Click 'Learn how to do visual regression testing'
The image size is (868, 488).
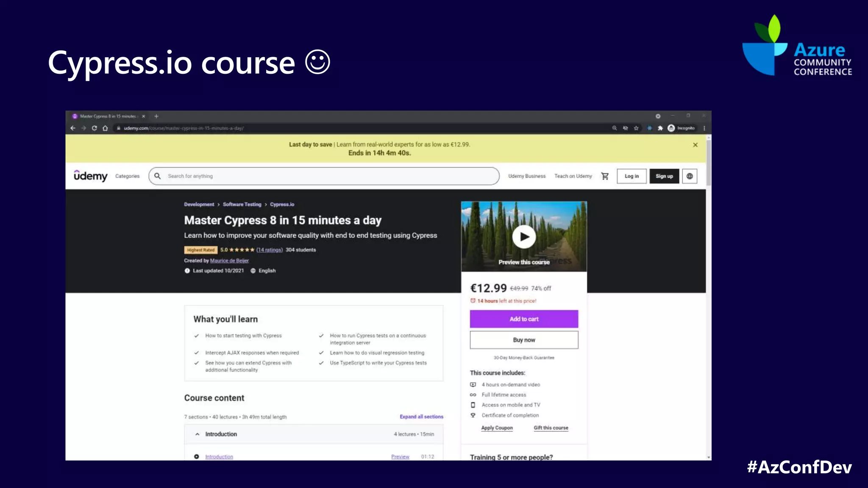coord(377,353)
